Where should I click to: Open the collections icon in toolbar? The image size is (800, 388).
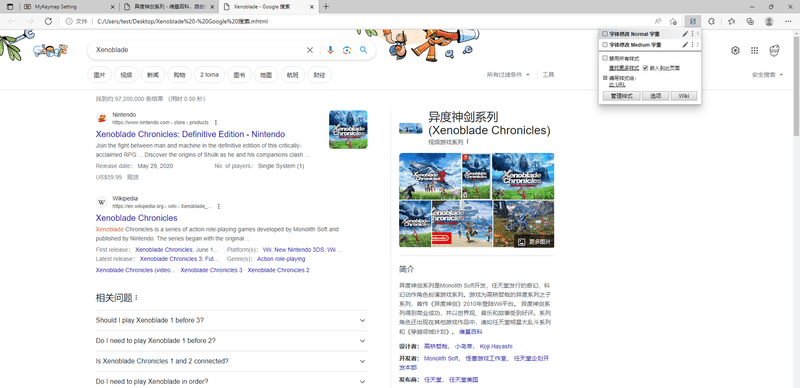pos(750,21)
